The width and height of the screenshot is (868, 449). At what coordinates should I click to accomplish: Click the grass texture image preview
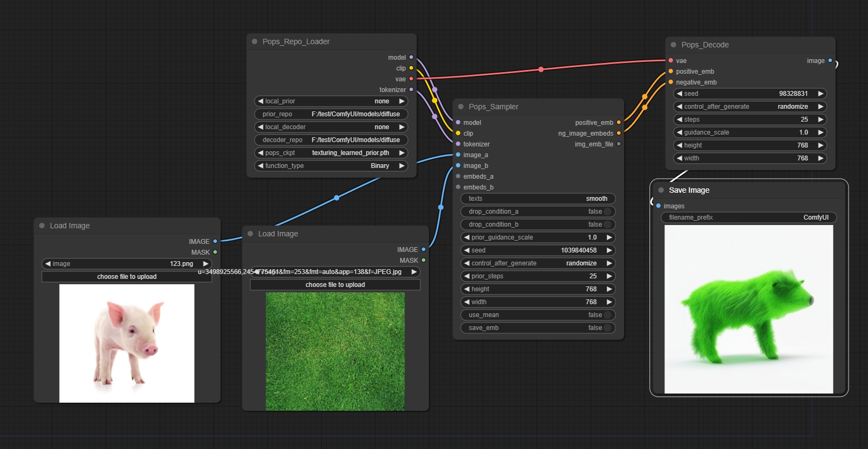click(x=335, y=352)
